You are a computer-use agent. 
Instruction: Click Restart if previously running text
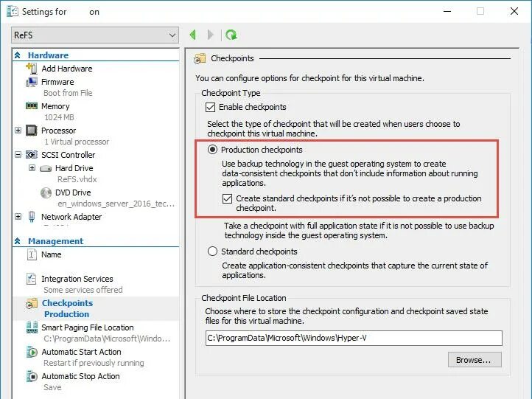pyautogui.click(x=94, y=363)
